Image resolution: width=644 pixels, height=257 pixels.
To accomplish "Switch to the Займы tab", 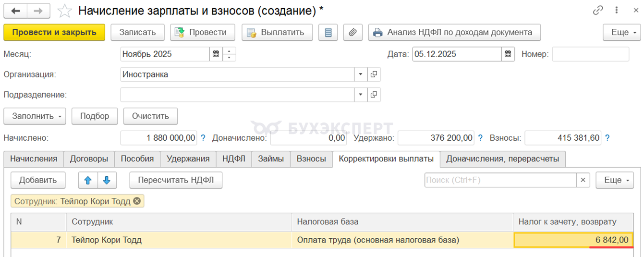I will click(x=271, y=159).
